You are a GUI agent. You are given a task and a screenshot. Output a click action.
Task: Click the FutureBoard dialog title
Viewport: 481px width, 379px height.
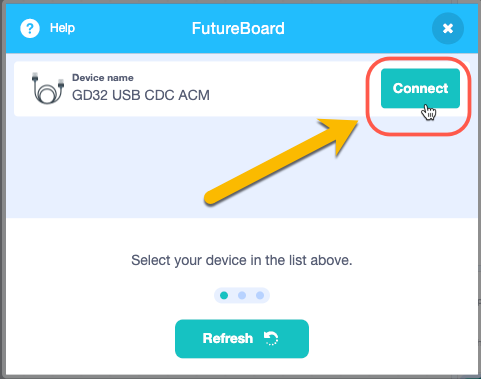pyautogui.click(x=238, y=28)
